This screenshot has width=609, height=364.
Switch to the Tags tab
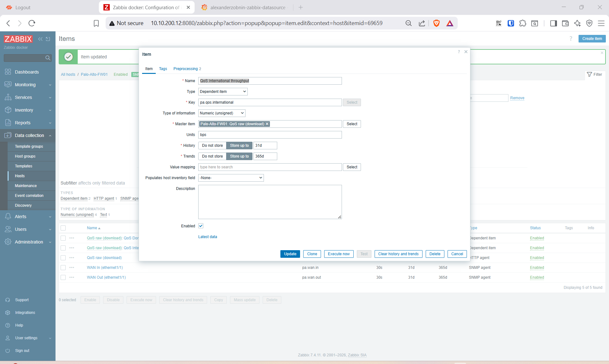click(163, 69)
